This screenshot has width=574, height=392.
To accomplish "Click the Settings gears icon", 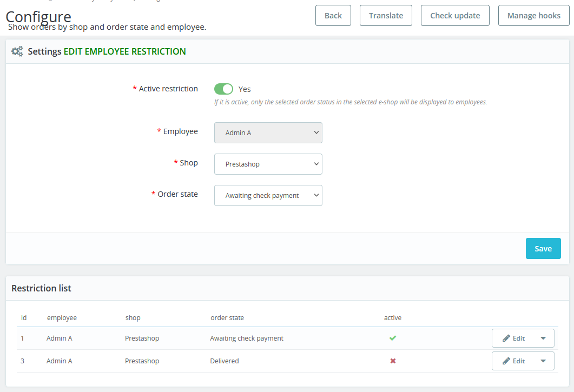I will tap(17, 51).
